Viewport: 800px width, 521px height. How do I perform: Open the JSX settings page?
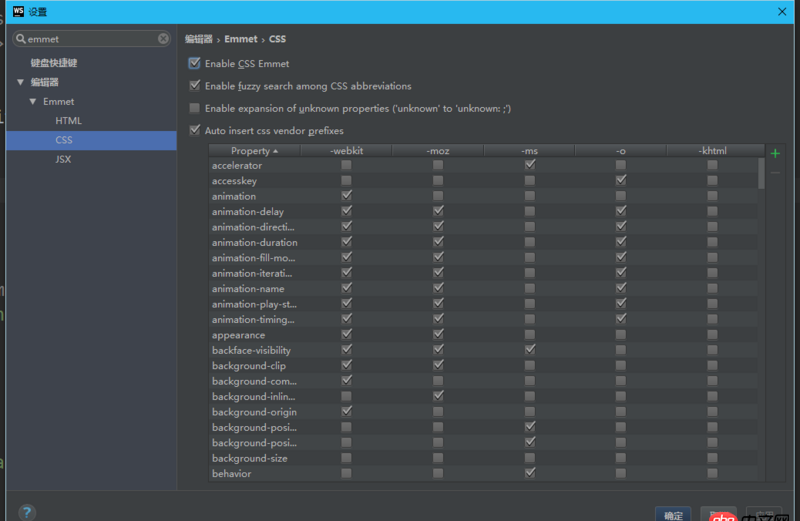(63, 159)
